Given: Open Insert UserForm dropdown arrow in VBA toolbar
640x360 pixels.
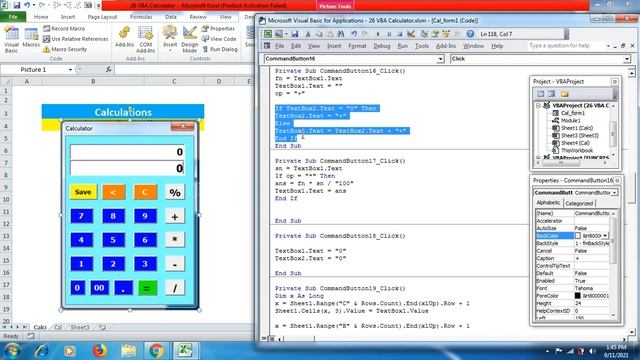Looking at the screenshot, I should coord(286,34).
